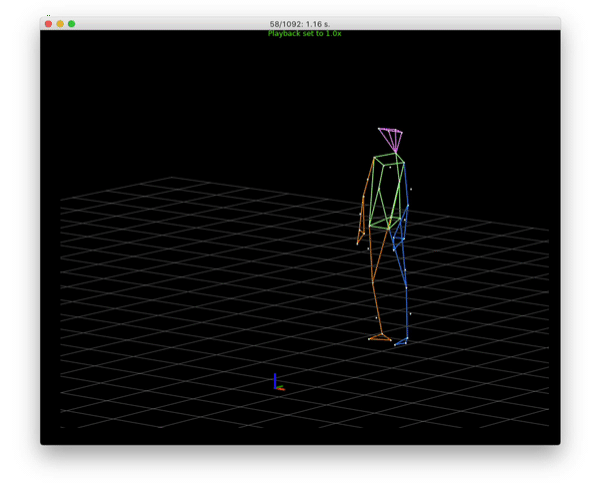Minimize the viewer with yellow button

[x=60, y=24]
